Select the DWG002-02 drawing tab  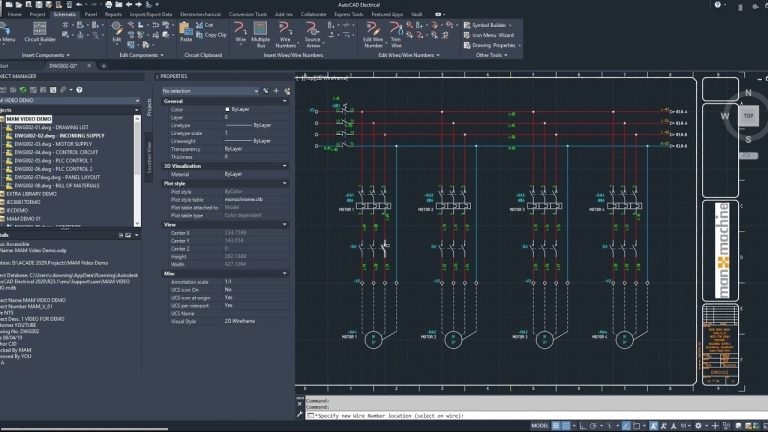click(63, 66)
